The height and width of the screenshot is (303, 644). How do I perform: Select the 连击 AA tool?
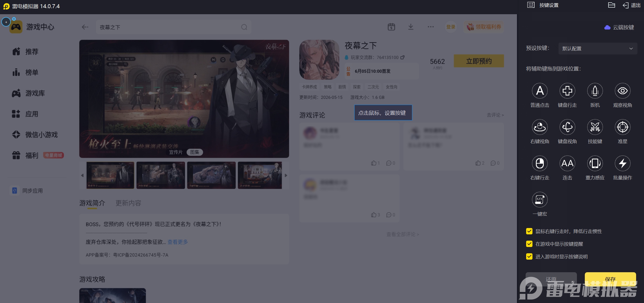pos(567,164)
